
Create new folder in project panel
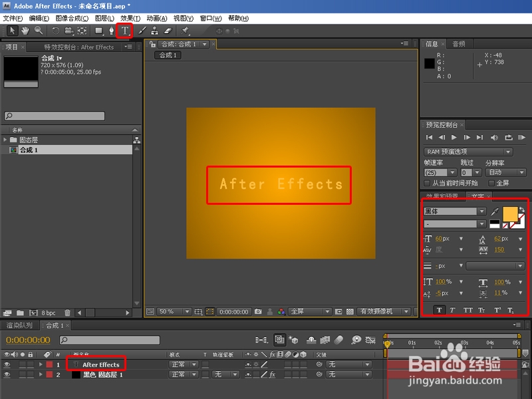pyautogui.click(x=21, y=313)
